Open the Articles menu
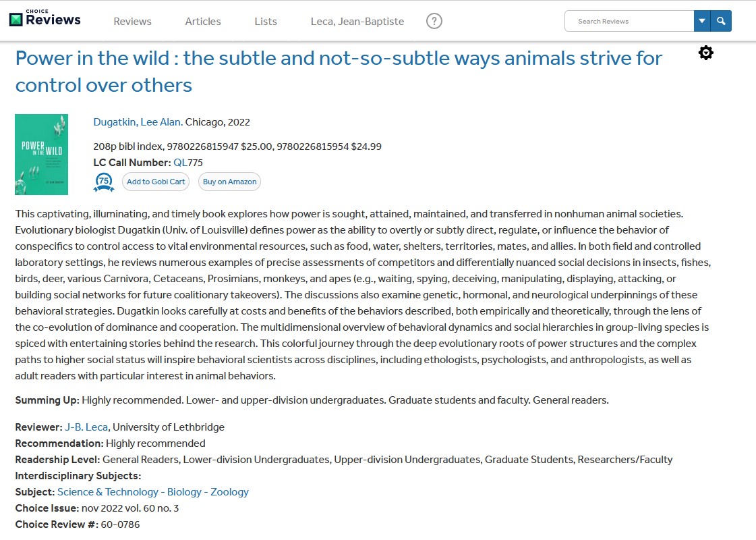Screen dimensions: 756x540 click(203, 22)
